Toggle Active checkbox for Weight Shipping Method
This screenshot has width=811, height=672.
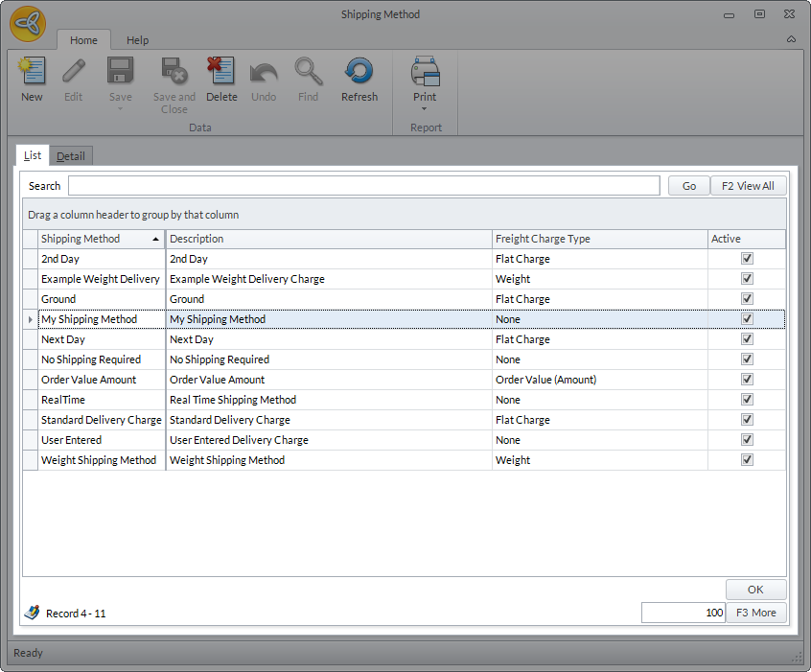pyautogui.click(x=747, y=460)
